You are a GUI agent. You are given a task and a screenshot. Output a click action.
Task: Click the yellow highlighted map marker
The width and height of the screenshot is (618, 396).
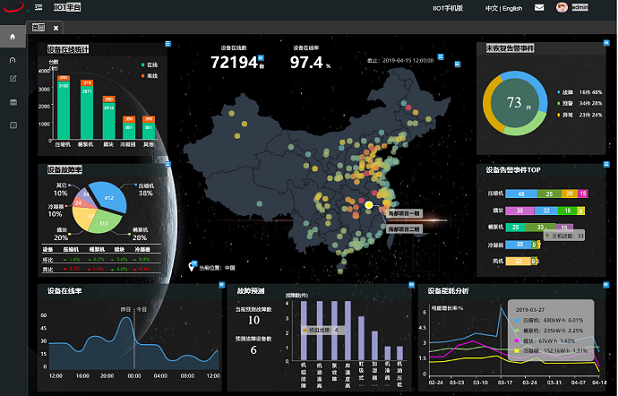coord(369,205)
